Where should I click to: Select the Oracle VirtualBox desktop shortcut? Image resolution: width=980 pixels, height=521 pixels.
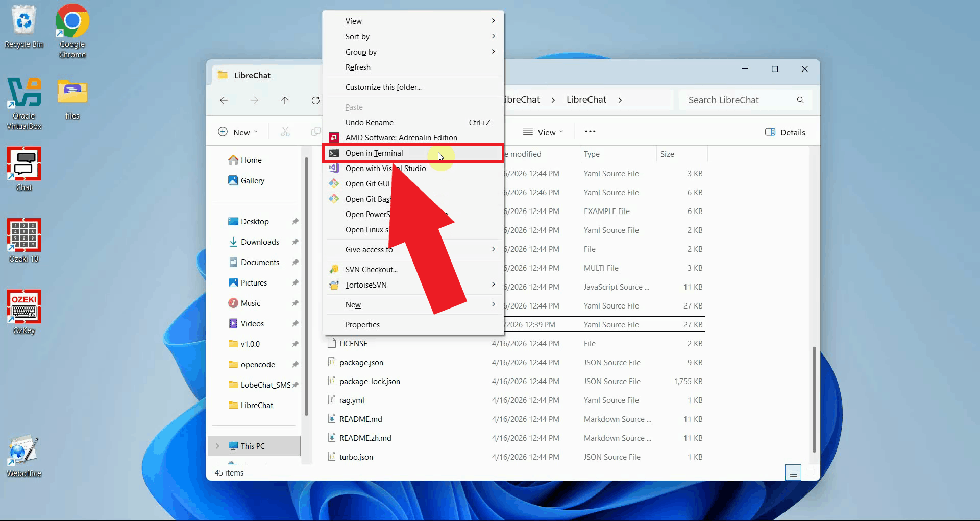tap(24, 103)
